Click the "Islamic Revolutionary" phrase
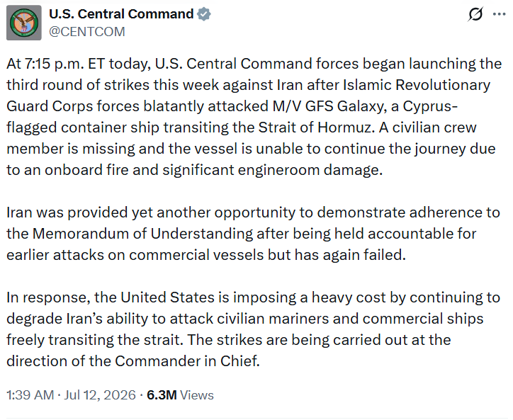513x420 pixels. click(417, 85)
